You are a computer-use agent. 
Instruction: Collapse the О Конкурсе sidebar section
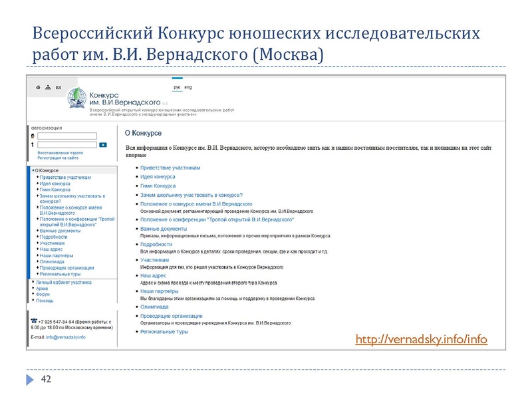[x=32, y=169]
